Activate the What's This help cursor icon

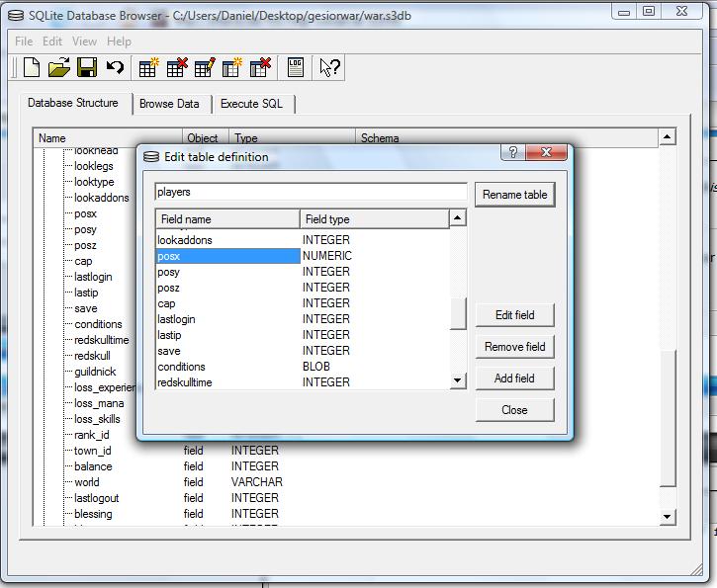coord(329,67)
